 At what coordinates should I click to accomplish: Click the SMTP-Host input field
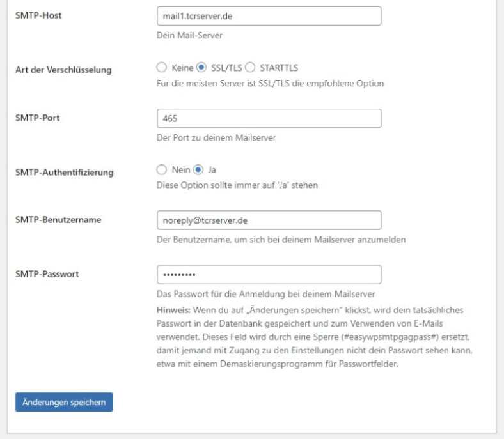point(269,16)
